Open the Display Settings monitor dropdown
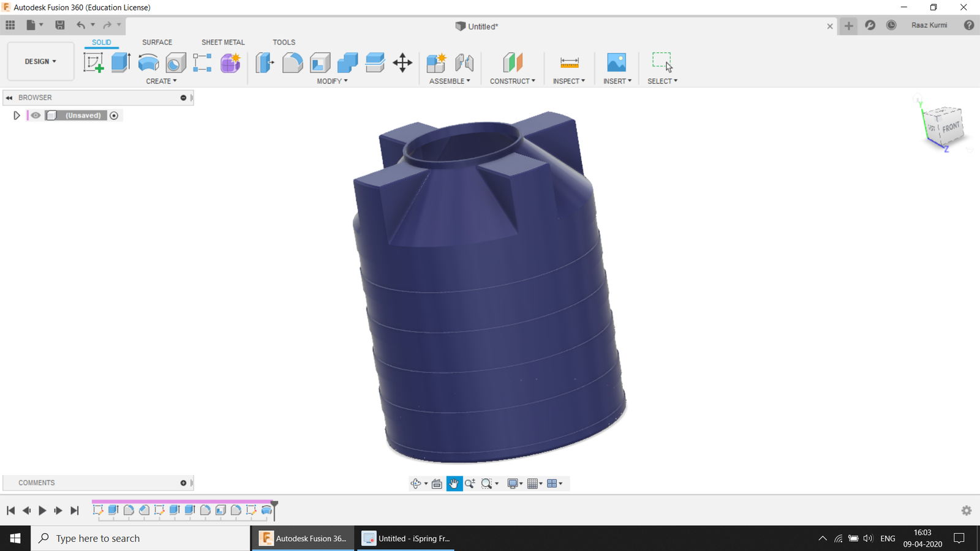The image size is (980, 551). [515, 484]
